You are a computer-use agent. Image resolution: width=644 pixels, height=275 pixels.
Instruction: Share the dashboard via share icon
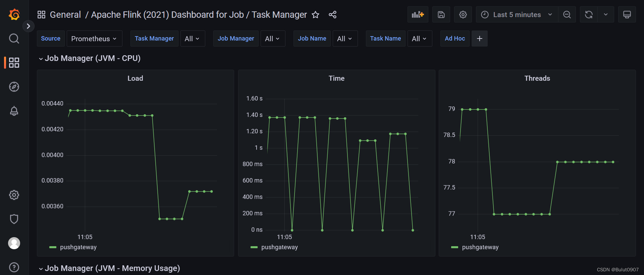tap(332, 15)
